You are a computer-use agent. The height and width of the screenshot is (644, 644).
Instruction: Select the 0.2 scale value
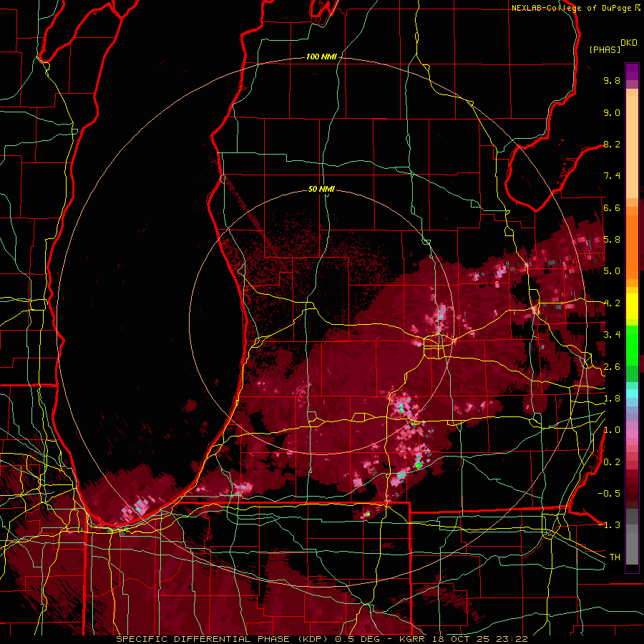[x=612, y=462]
